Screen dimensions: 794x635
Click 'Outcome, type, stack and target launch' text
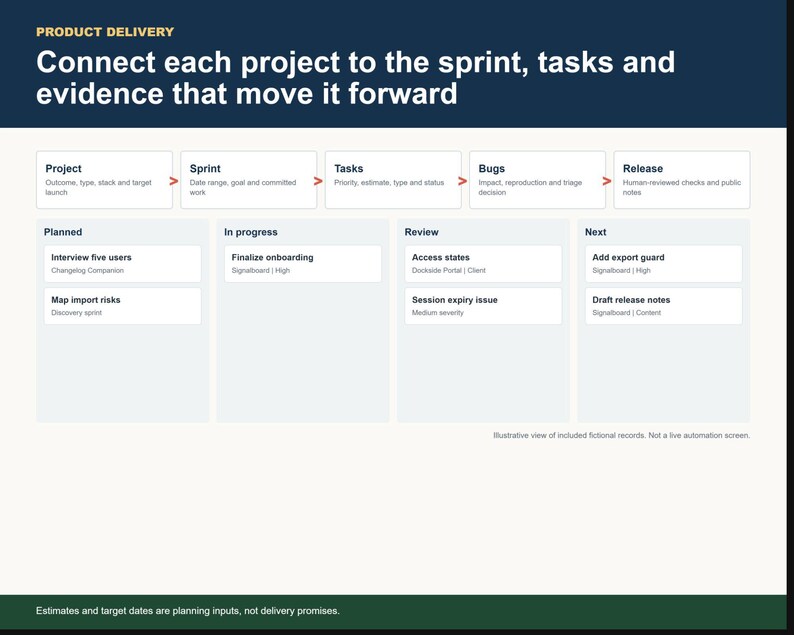pyautogui.click(x=98, y=187)
